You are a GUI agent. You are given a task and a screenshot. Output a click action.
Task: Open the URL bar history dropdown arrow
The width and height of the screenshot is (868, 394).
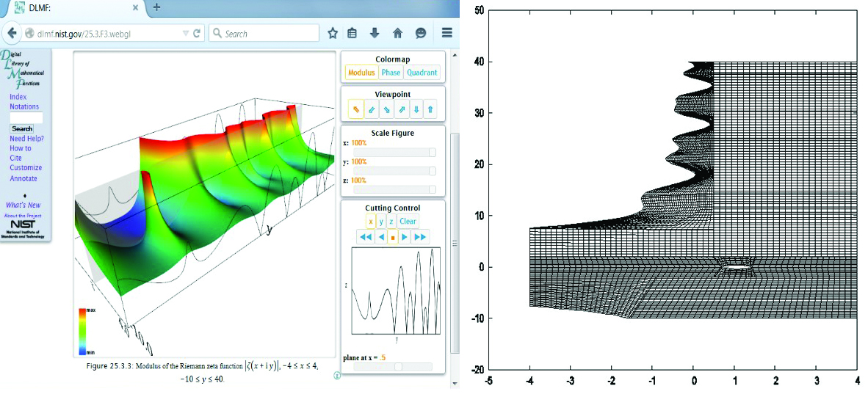[x=186, y=34]
